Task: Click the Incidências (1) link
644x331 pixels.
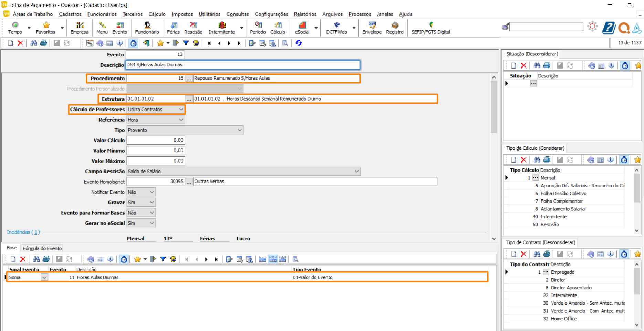Action: 23,232
